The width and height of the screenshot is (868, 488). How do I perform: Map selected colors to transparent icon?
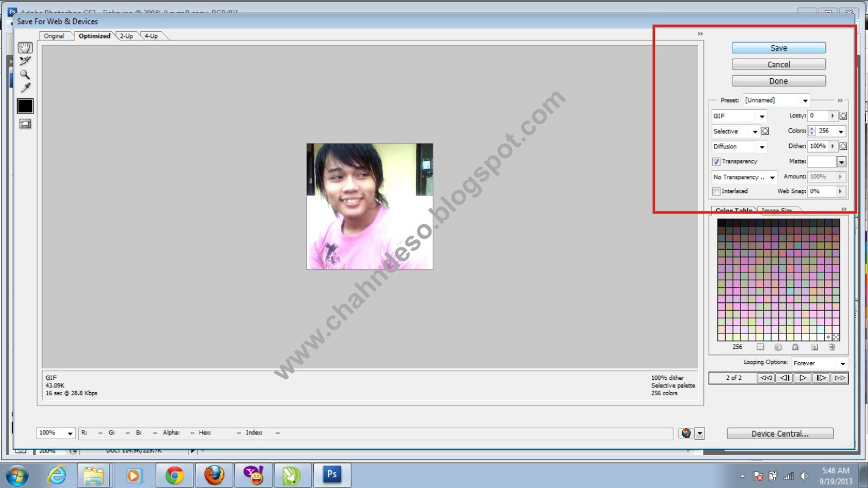(760, 347)
